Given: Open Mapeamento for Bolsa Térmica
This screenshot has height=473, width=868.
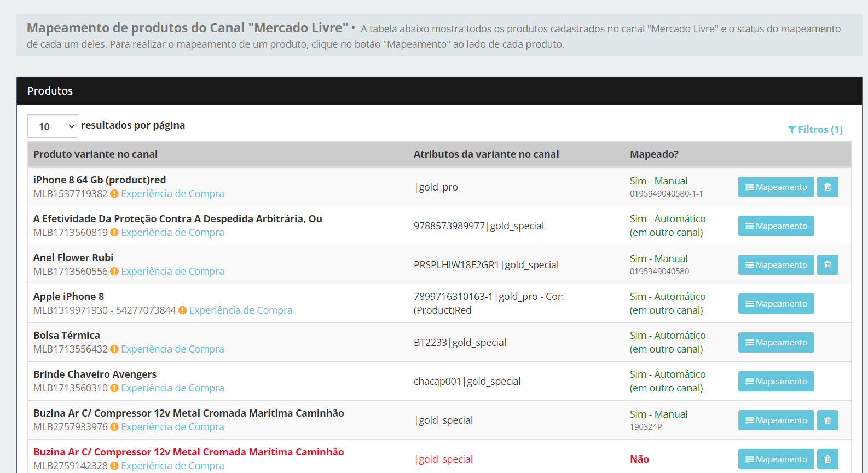Looking at the screenshot, I should (776, 343).
